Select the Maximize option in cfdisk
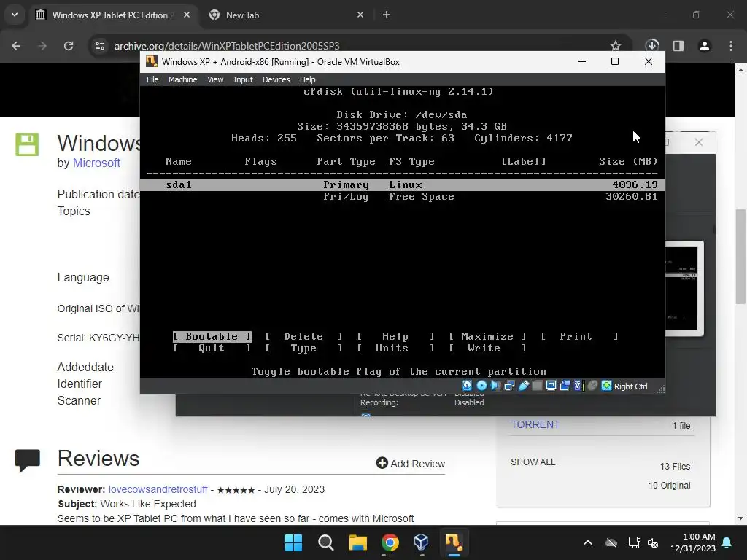The image size is (747, 560). (x=487, y=336)
